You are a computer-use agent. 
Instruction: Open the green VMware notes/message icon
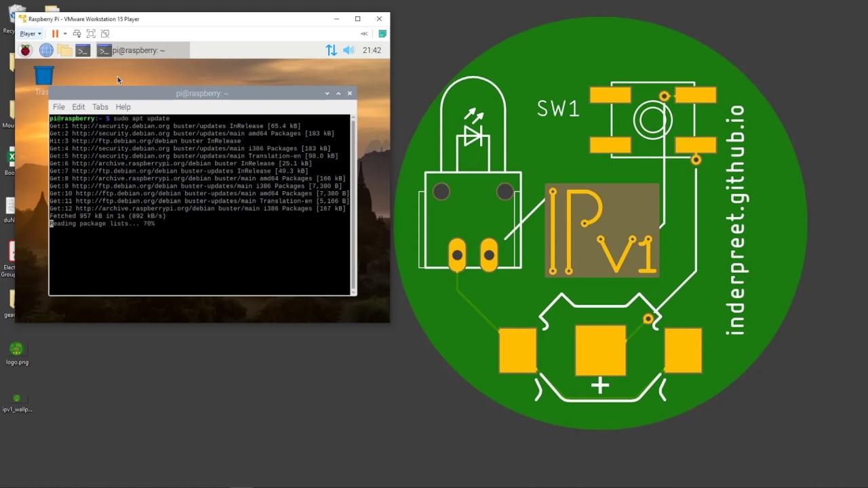point(382,33)
